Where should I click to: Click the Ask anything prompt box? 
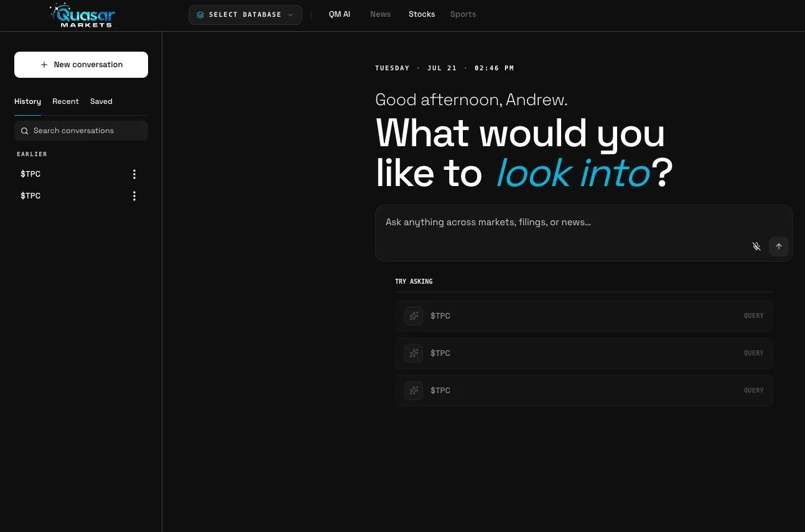[x=584, y=233]
